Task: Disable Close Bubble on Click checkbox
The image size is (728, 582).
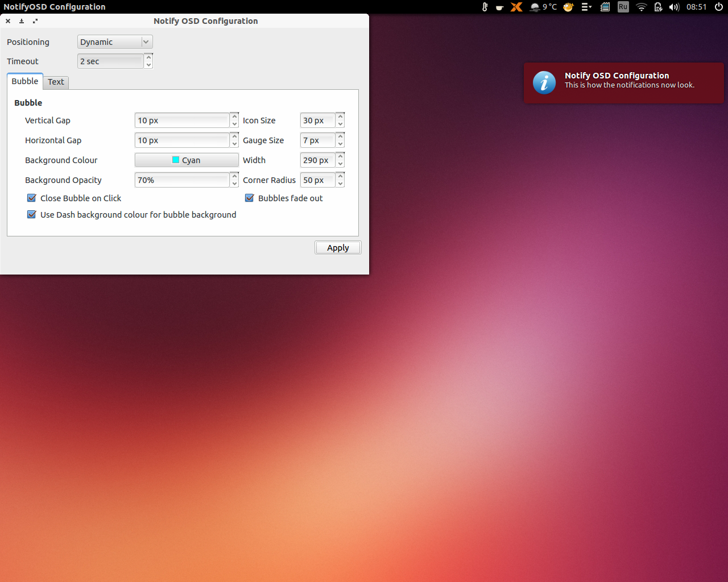Action: pyautogui.click(x=32, y=198)
